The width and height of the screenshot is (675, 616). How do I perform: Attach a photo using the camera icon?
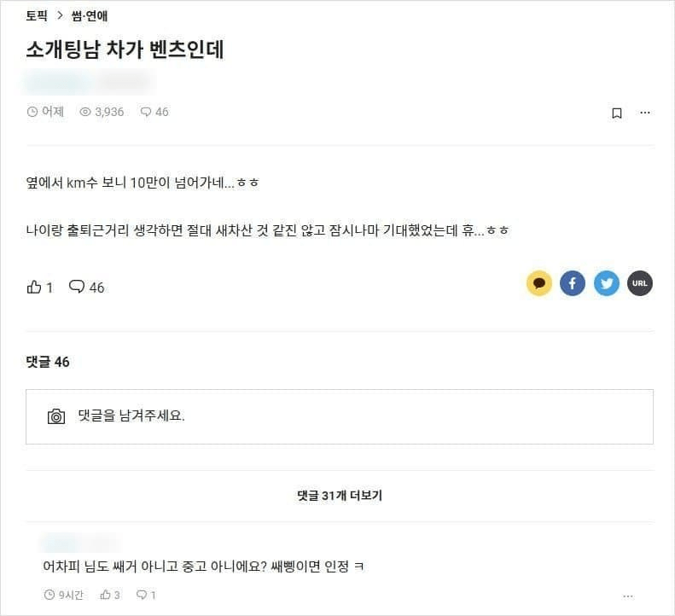pos(56,416)
